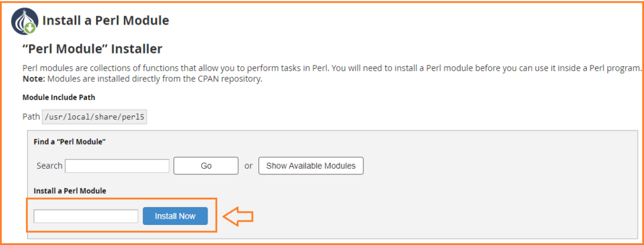Focus the Search text field
644x245 pixels.
coord(117,166)
